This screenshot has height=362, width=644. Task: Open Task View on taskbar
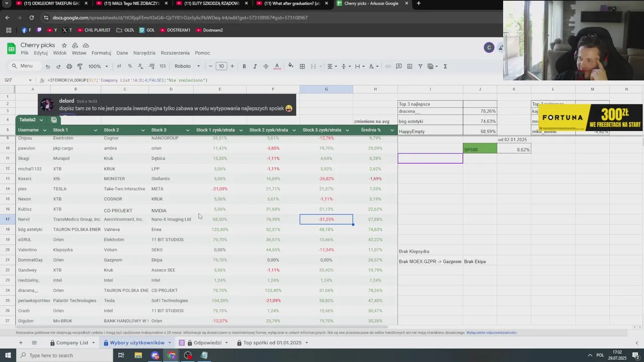tap(121, 355)
